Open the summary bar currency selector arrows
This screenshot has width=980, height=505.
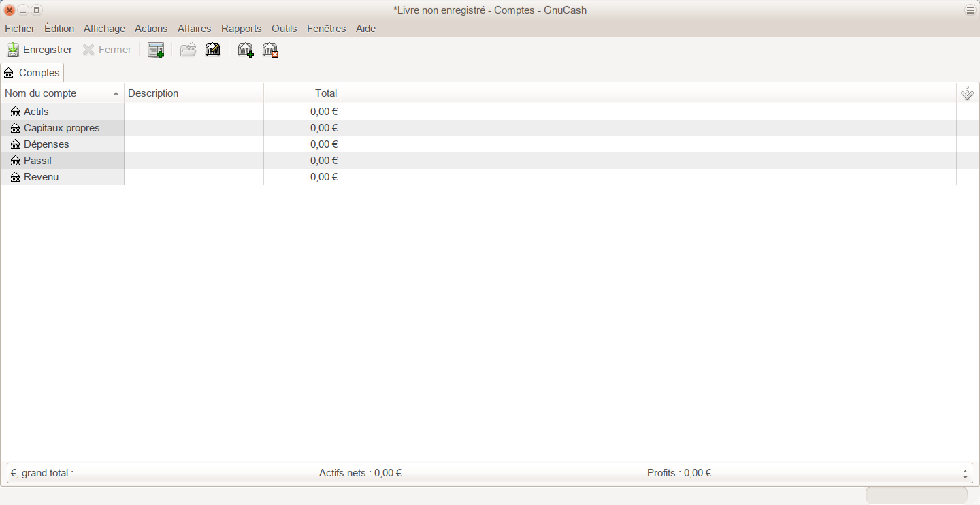click(965, 474)
